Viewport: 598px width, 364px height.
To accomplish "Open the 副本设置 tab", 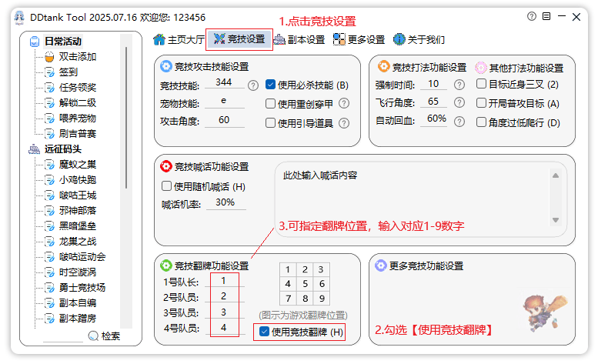I will (299, 40).
